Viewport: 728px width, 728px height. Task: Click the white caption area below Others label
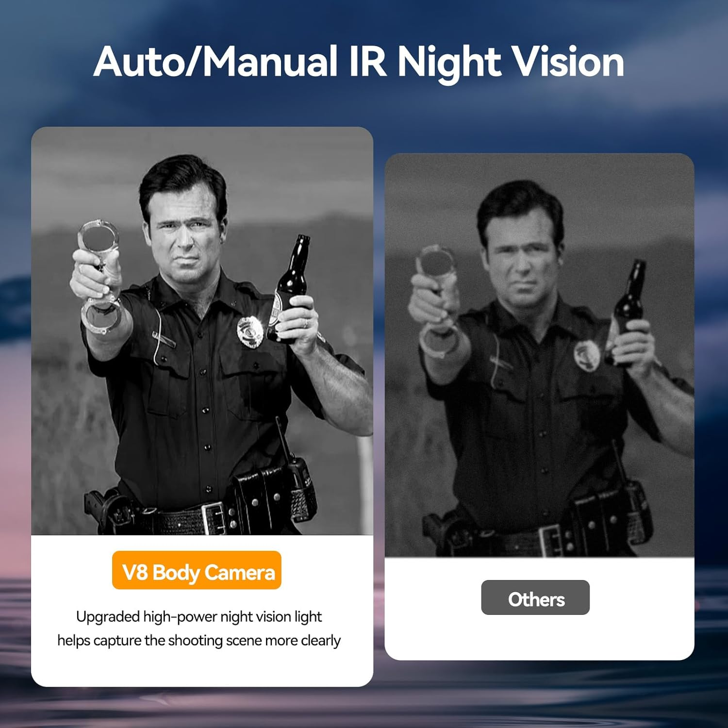coord(539,637)
